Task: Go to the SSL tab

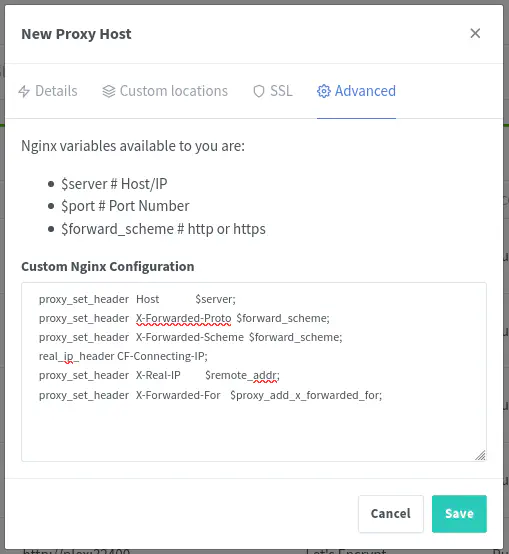Action: pos(273,91)
